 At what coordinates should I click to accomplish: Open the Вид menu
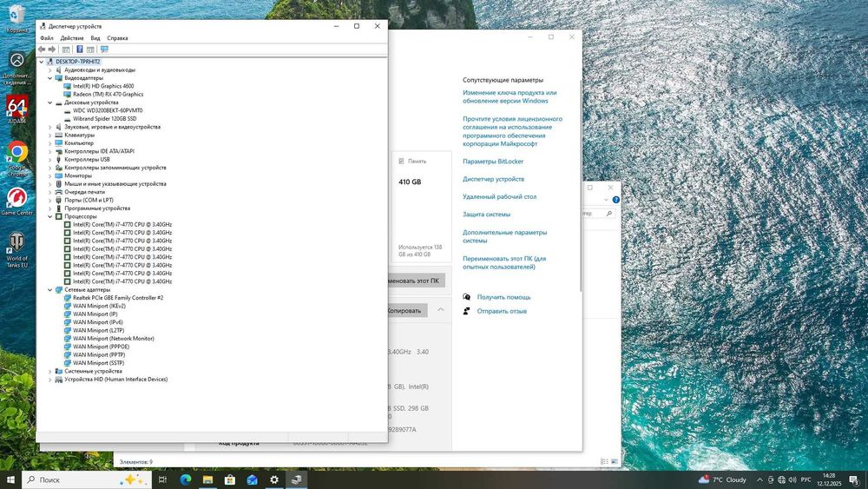[x=95, y=38]
